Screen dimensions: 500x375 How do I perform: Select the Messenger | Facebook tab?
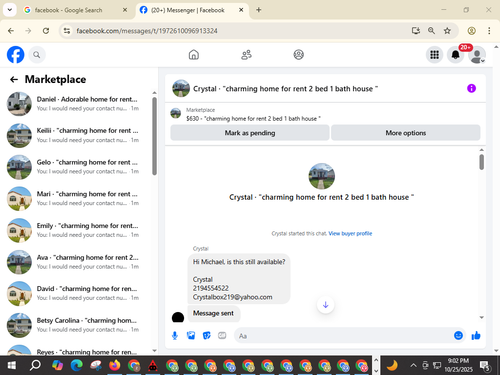187,10
